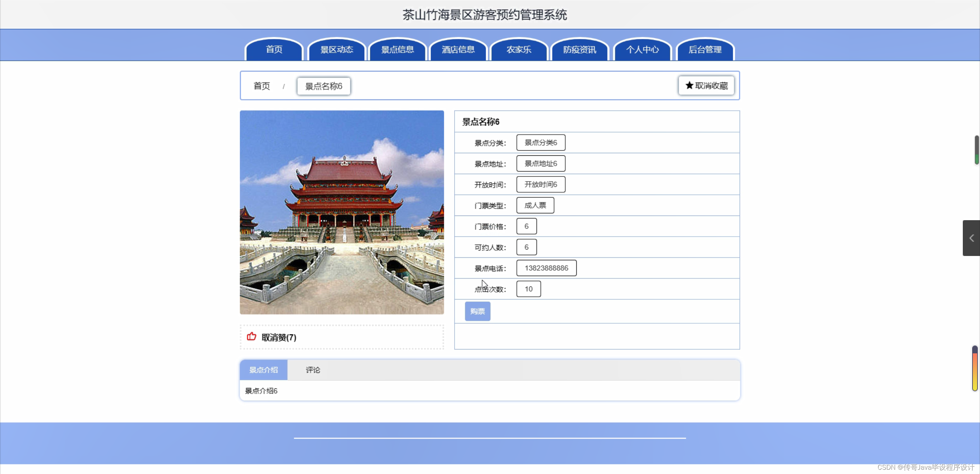Navigate to 酒店信息 tab
The image size is (980, 474).
click(458, 50)
